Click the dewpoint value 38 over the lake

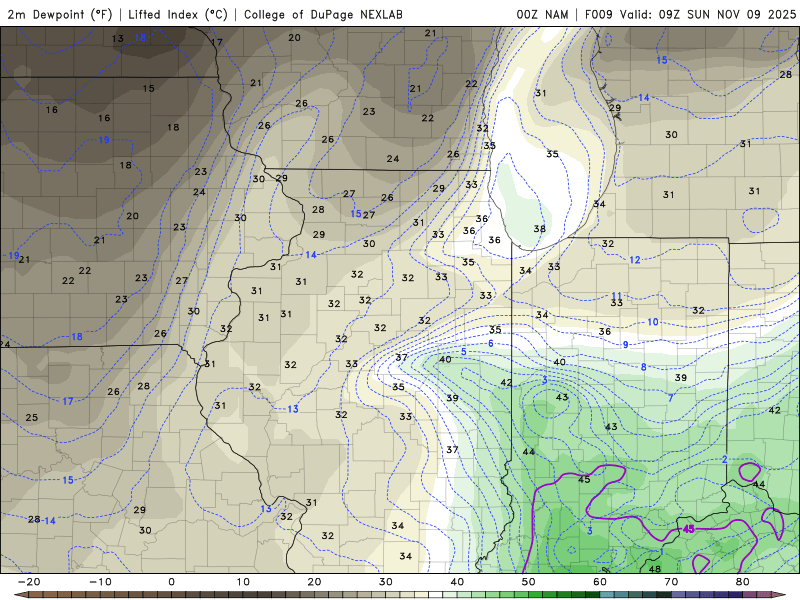click(x=539, y=229)
